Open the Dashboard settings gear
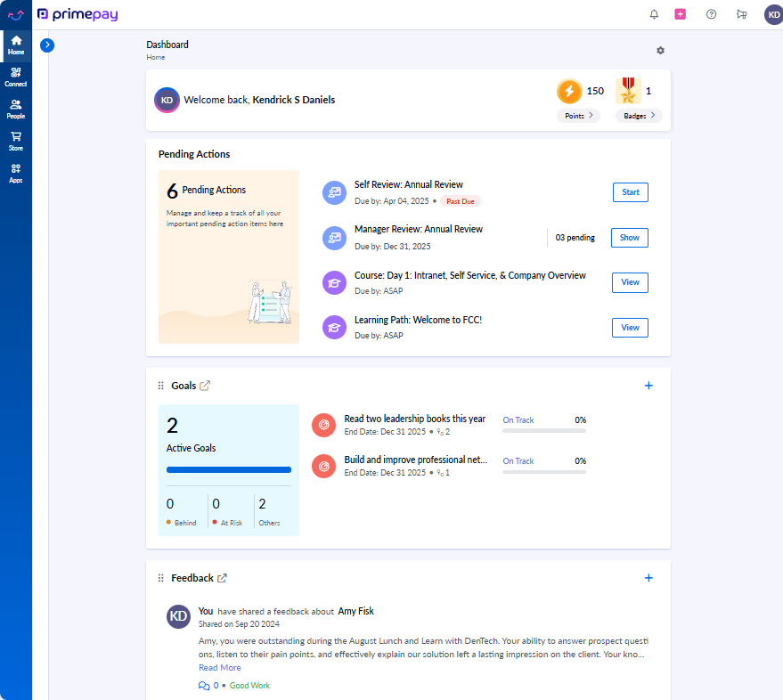 pyautogui.click(x=660, y=51)
